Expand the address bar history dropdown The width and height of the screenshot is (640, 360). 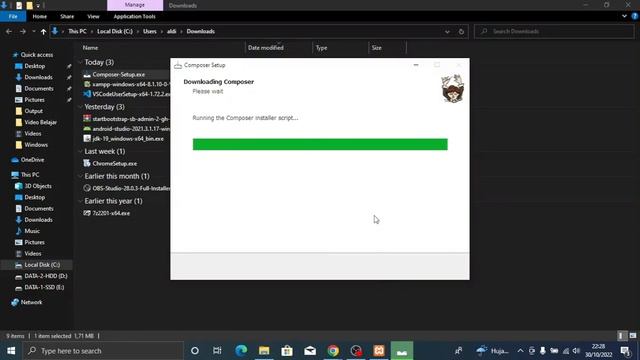point(447,31)
